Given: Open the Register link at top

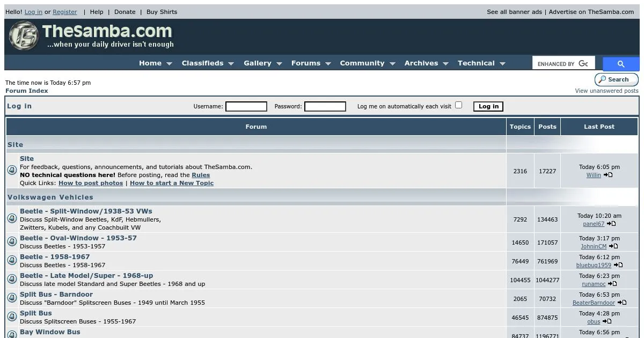Looking at the screenshot, I should pos(64,12).
